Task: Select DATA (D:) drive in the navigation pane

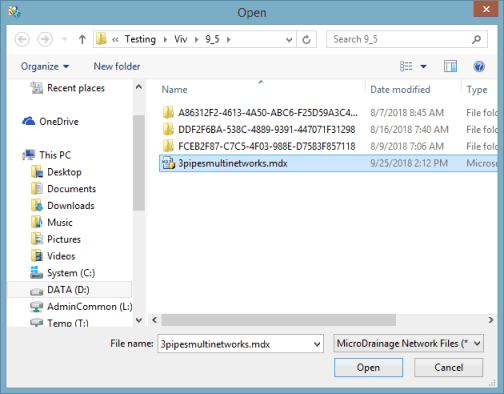Action: pos(69,290)
